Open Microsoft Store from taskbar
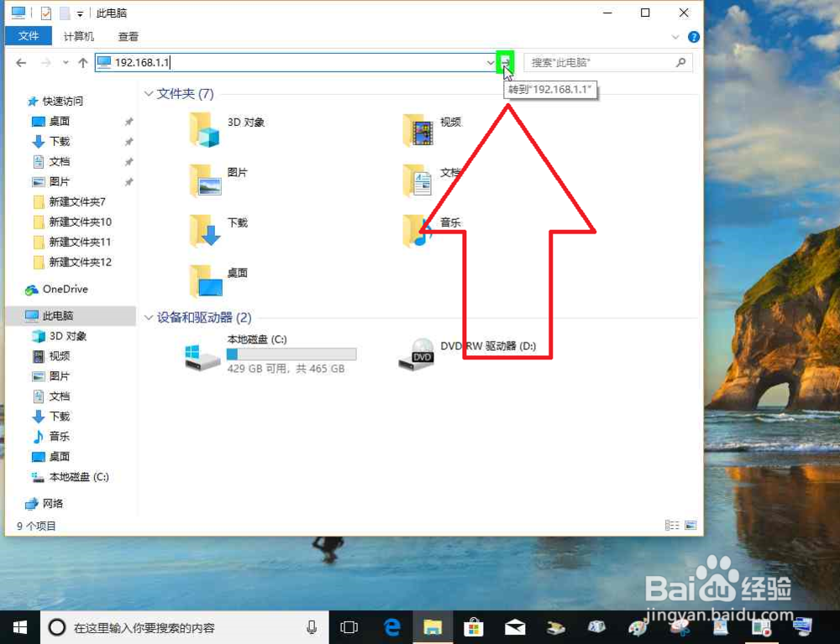 474,627
